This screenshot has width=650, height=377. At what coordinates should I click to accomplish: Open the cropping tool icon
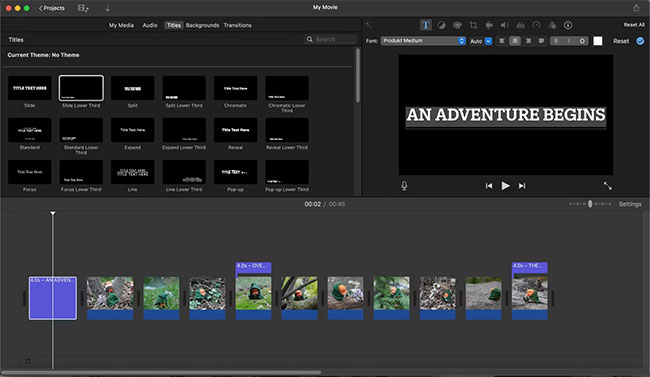point(473,25)
